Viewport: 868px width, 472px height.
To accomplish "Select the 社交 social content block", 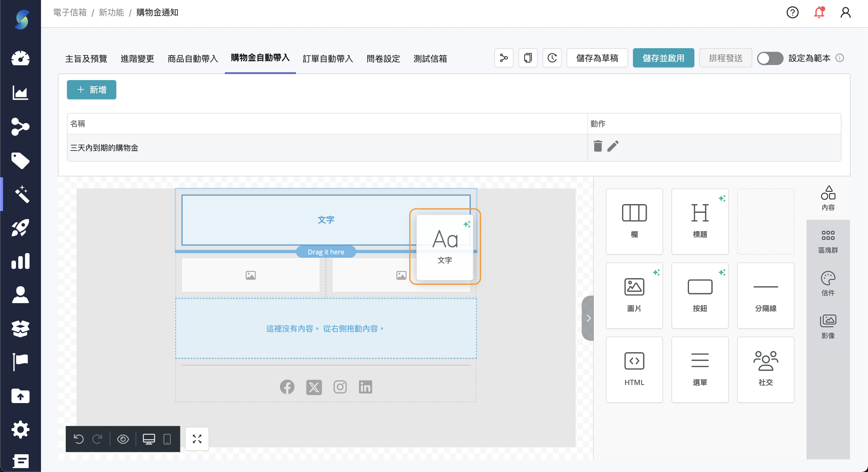I will pyautogui.click(x=765, y=369).
